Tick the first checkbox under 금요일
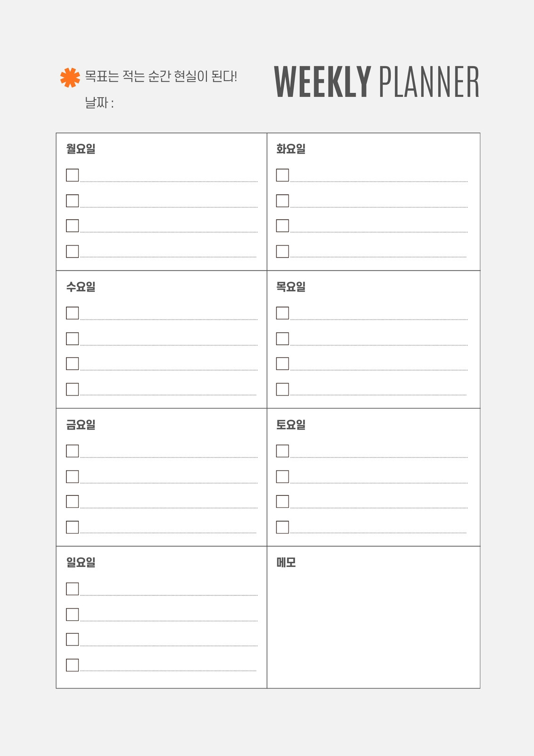The height and width of the screenshot is (756, 534). tap(72, 451)
